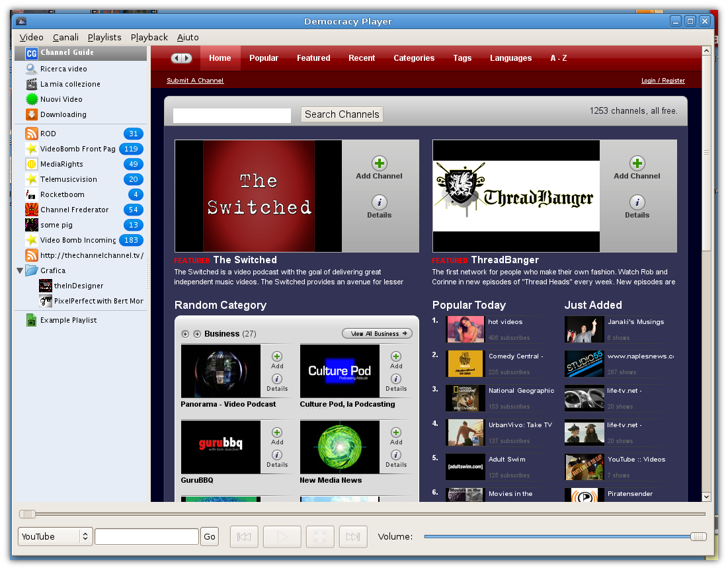Switch to the Popular tab

coord(264,58)
